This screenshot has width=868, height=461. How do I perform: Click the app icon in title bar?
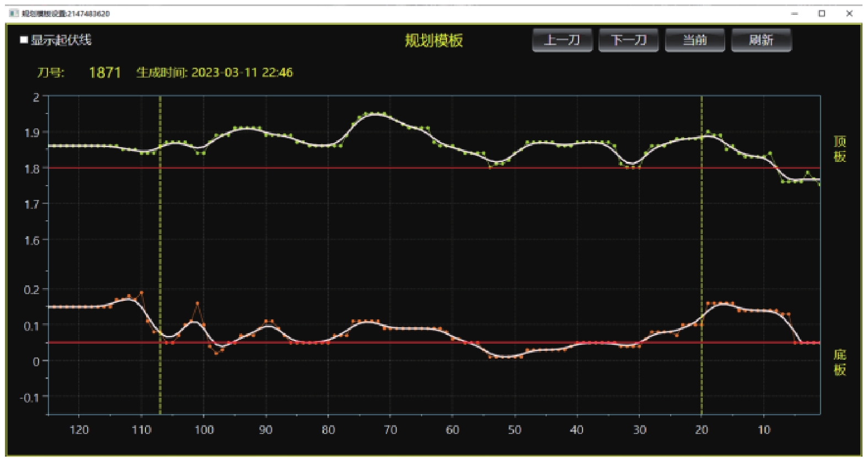pyautogui.click(x=14, y=13)
